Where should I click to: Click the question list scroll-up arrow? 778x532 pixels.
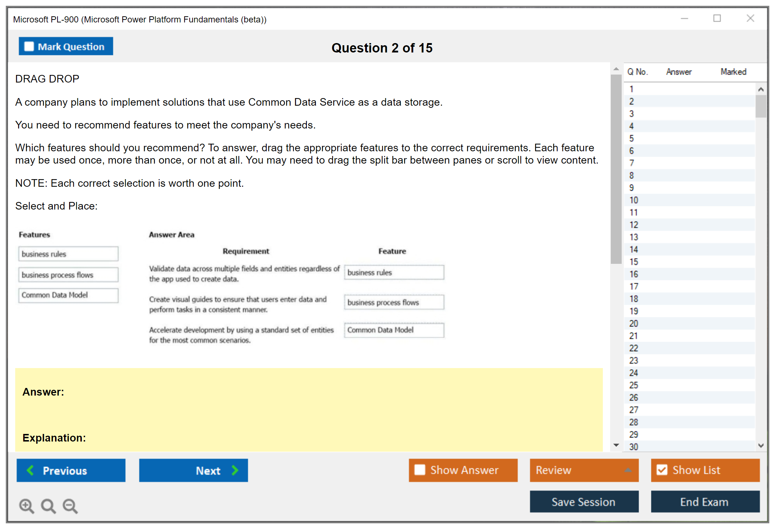click(761, 89)
